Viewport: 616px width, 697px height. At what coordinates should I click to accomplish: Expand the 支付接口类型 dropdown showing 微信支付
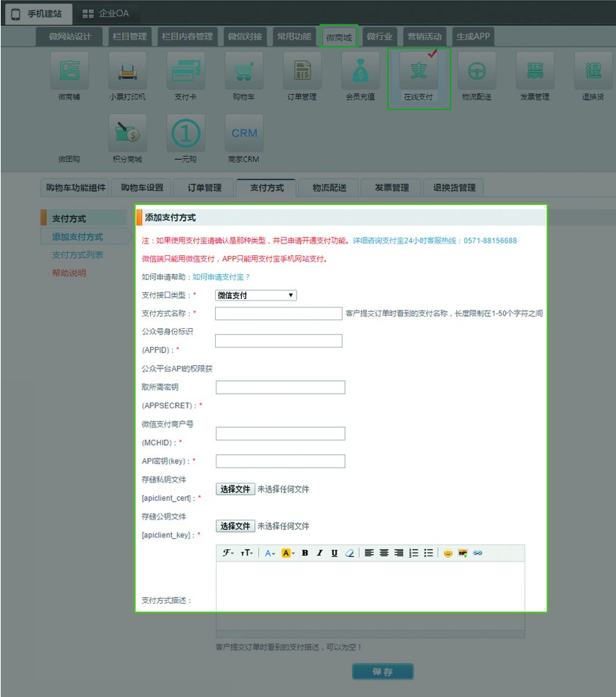(255, 295)
